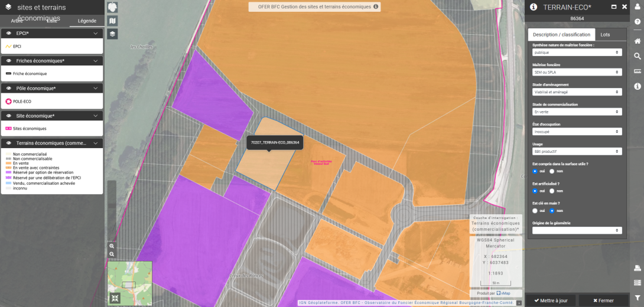Select 'oui' for Est clé en main

pyautogui.click(x=535, y=210)
